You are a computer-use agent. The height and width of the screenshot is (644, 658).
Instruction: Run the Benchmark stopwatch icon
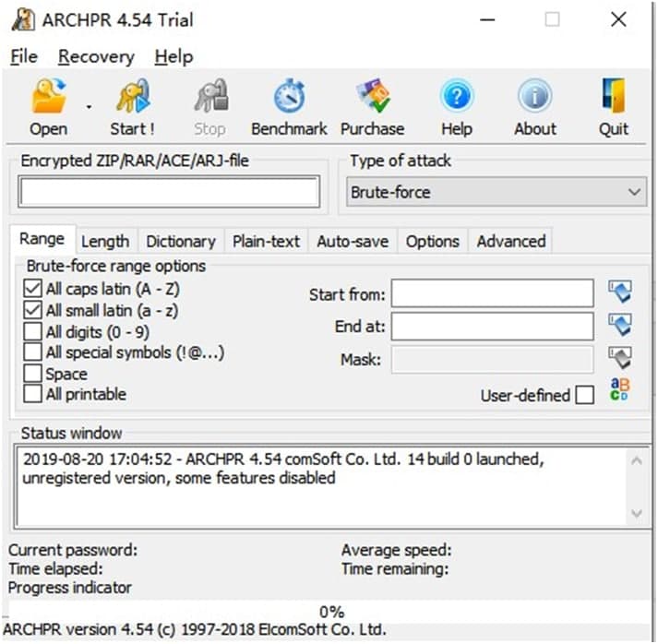tap(289, 97)
